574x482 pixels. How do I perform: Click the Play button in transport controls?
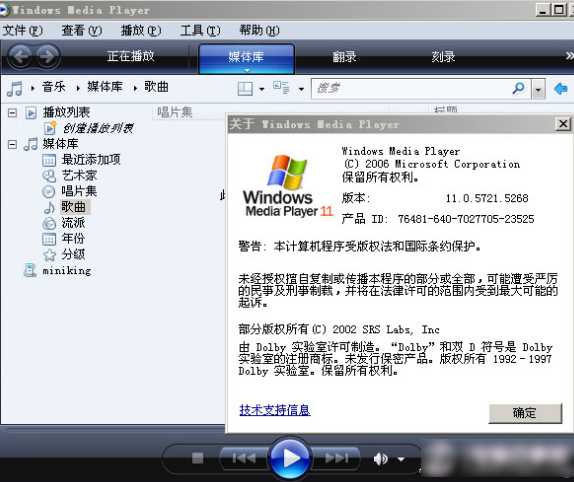[x=290, y=458]
